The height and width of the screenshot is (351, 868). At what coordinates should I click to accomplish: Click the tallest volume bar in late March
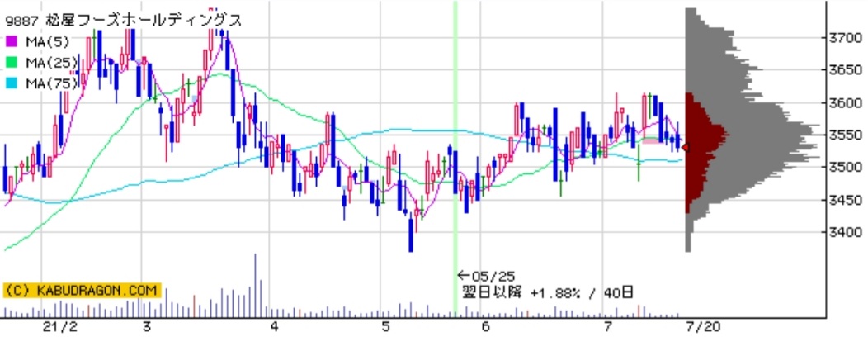click(255, 285)
